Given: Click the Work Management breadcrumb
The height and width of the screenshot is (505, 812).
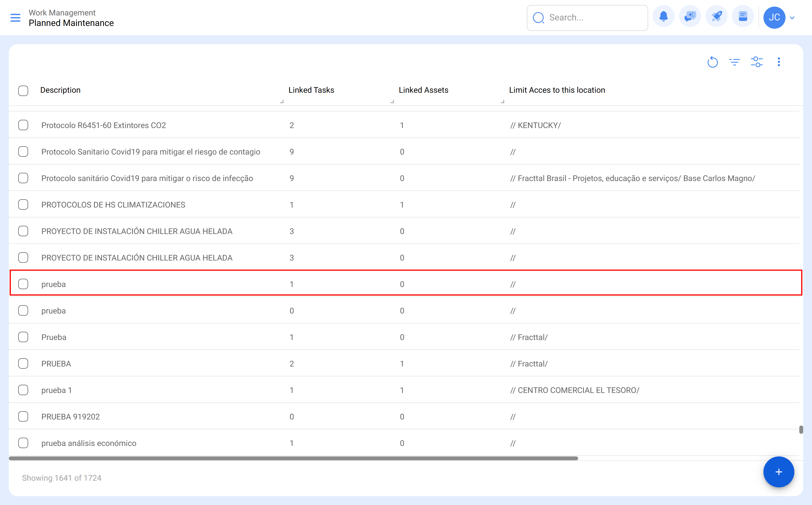Looking at the screenshot, I should [62, 12].
